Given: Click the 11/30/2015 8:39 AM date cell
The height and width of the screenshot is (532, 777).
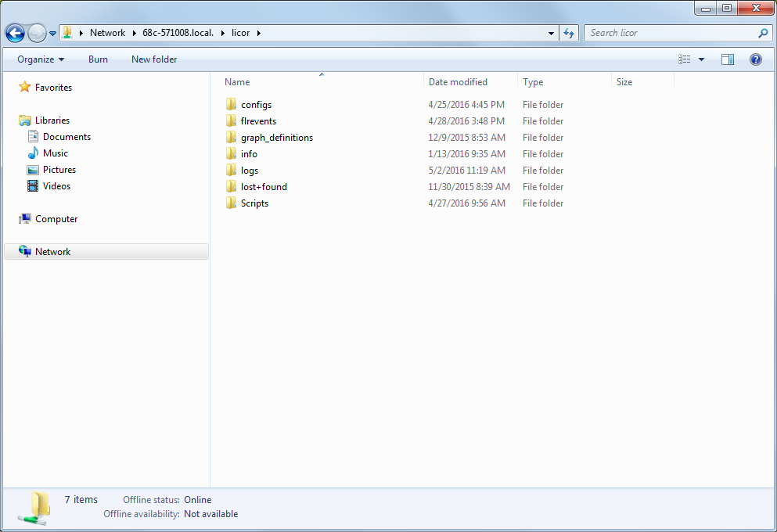Looking at the screenshot, I should [469, 186].
